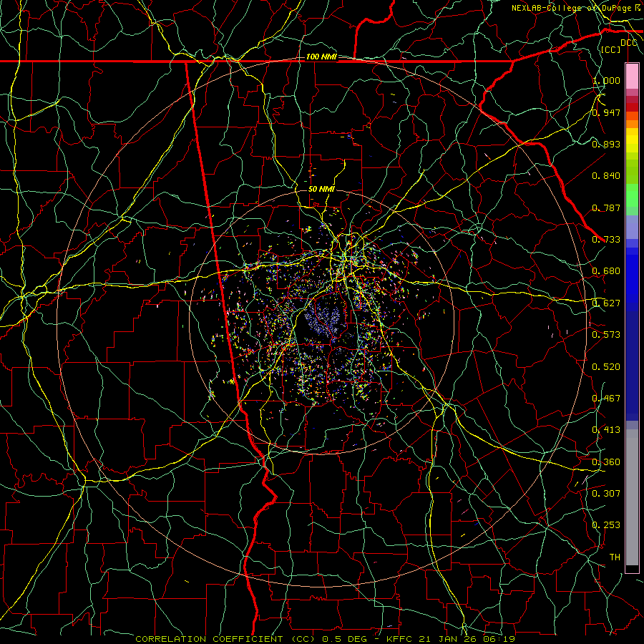
Task: Click the Correlation Coefficient caption at the bottom
Action: click(x=326, y=639)
